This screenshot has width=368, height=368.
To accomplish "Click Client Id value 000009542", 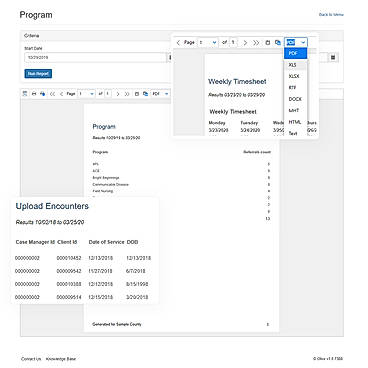I will point(69,271).
